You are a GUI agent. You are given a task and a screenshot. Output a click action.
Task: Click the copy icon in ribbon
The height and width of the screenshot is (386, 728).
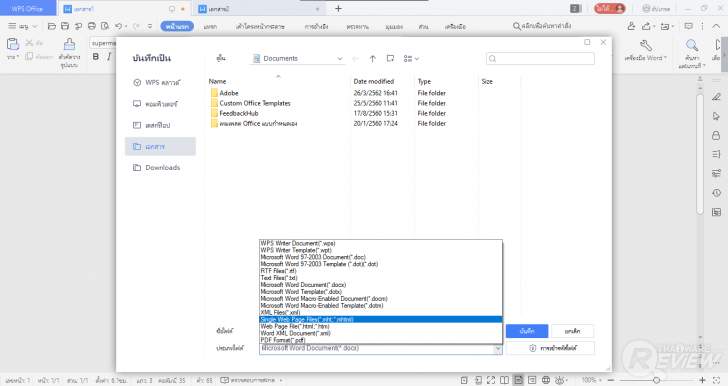29,56
